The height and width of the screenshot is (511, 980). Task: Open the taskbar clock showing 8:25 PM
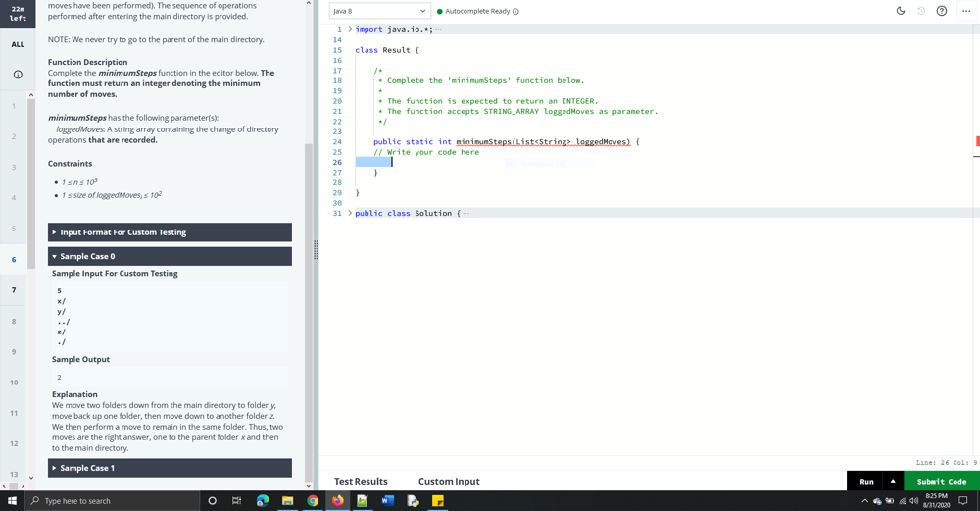tap(936, 501)
